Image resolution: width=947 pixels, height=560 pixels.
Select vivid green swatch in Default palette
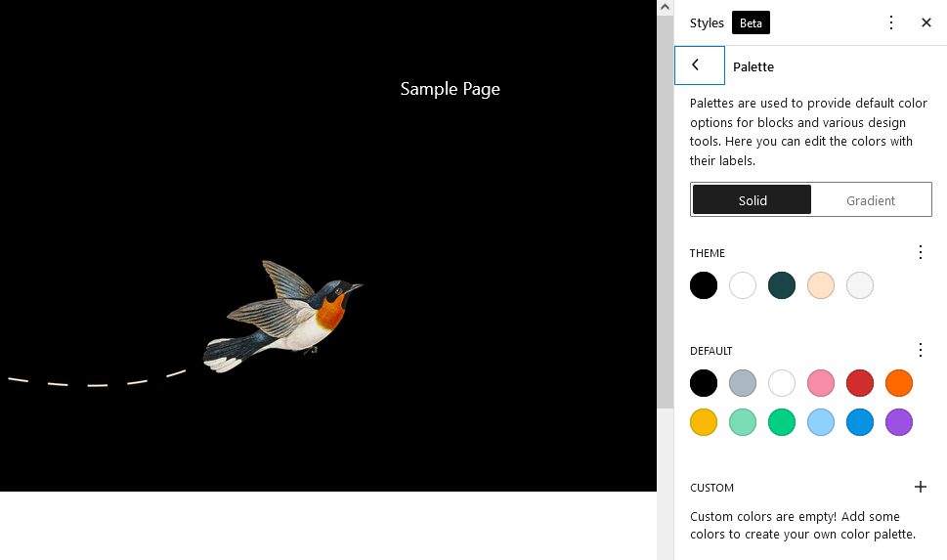[x=782, y=422]
